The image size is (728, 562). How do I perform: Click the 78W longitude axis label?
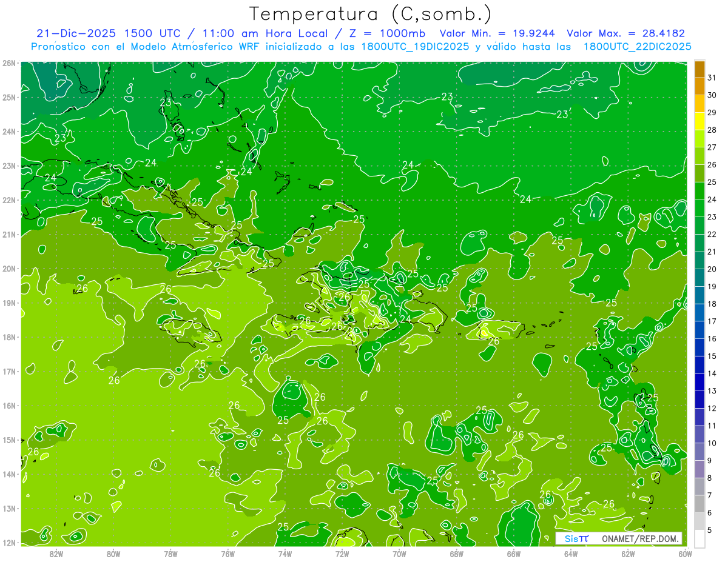[170, 554]
